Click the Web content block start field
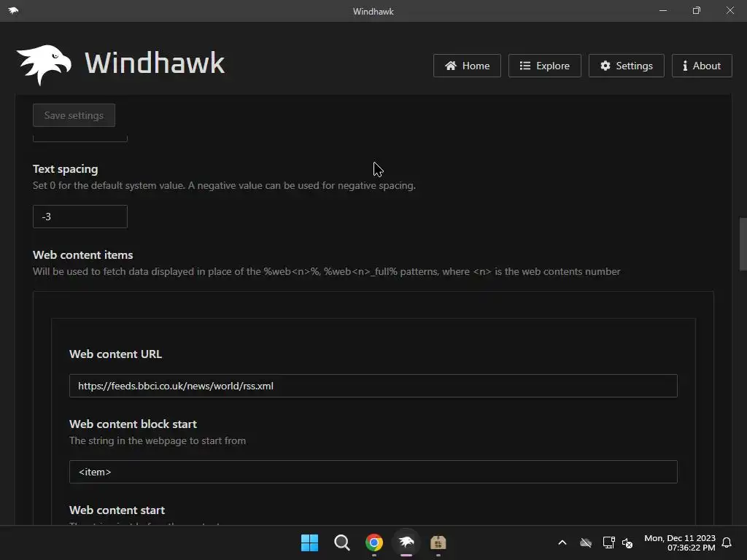This screenshot has height=560, width=747. pyautogui.click(x=373, y=472)
